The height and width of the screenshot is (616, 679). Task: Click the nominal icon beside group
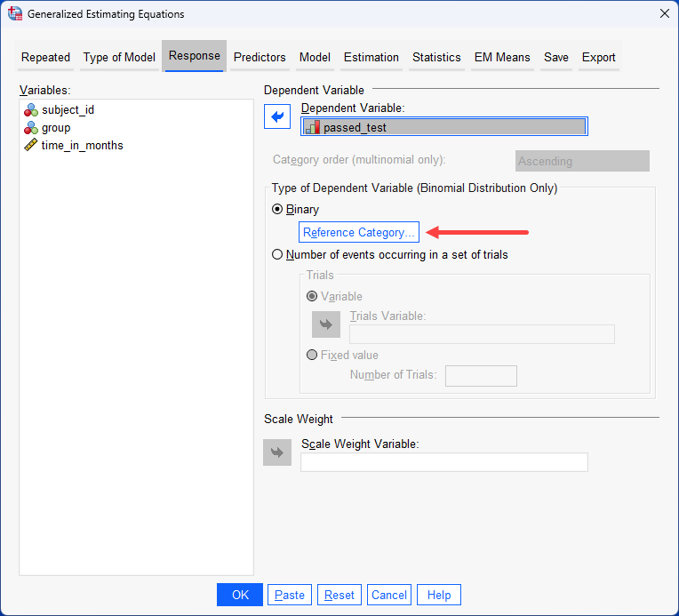tap(31, 128)
